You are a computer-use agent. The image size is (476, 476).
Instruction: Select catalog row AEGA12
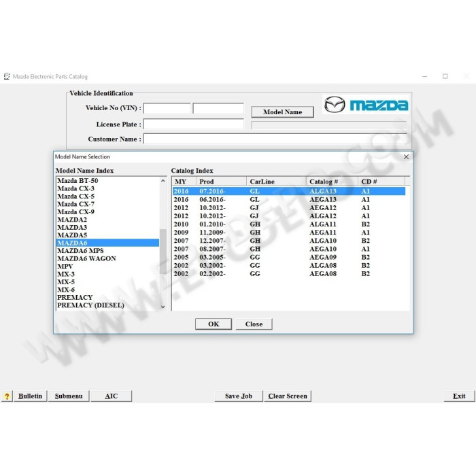(x=289, y=207)
